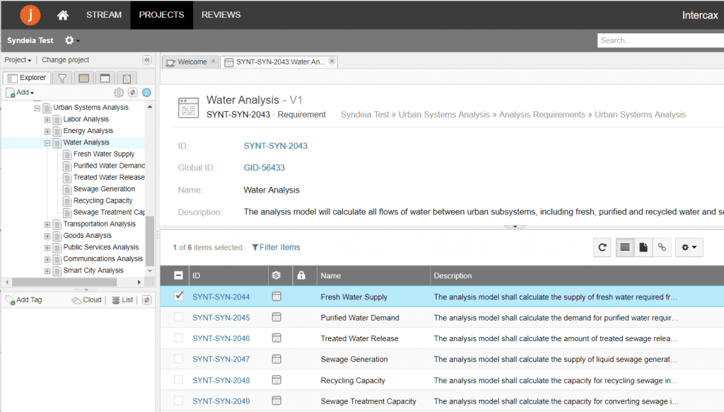Click item type icon for SYNT-SYN-2048

click(x=276, y=380)
